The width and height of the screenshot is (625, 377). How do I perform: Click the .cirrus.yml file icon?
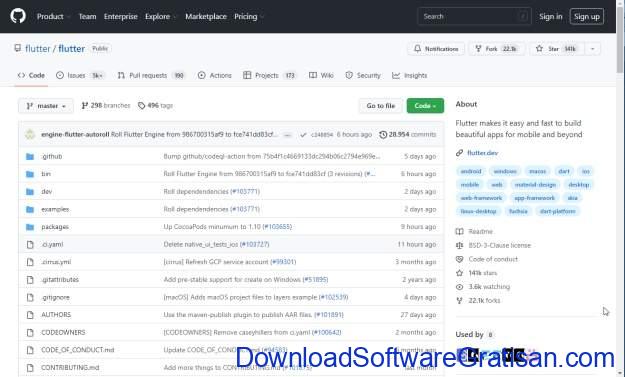30,262
